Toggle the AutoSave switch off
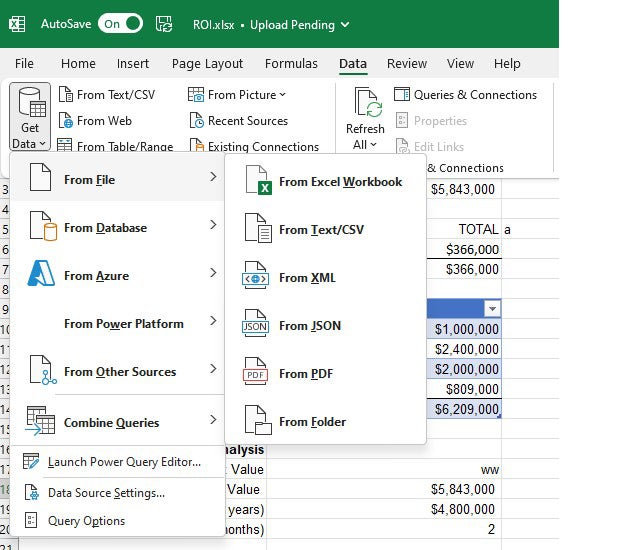The height and width of the screenshot is (550, 620). click(120, 24)
